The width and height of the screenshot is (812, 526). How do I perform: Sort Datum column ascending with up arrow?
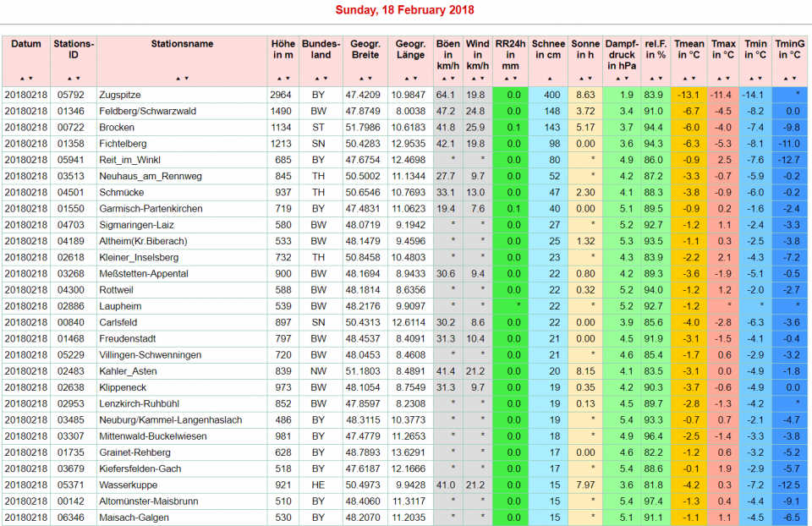click(x=22, y=78)
